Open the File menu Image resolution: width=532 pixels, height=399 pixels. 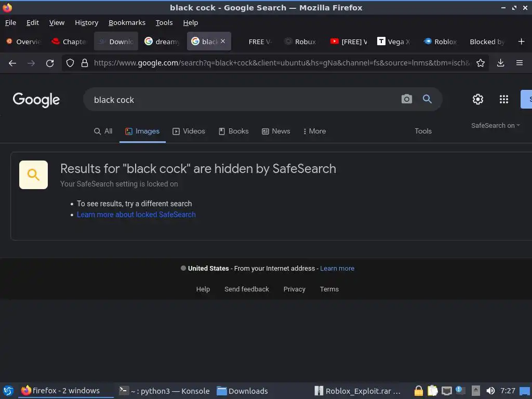pos(10,23)
